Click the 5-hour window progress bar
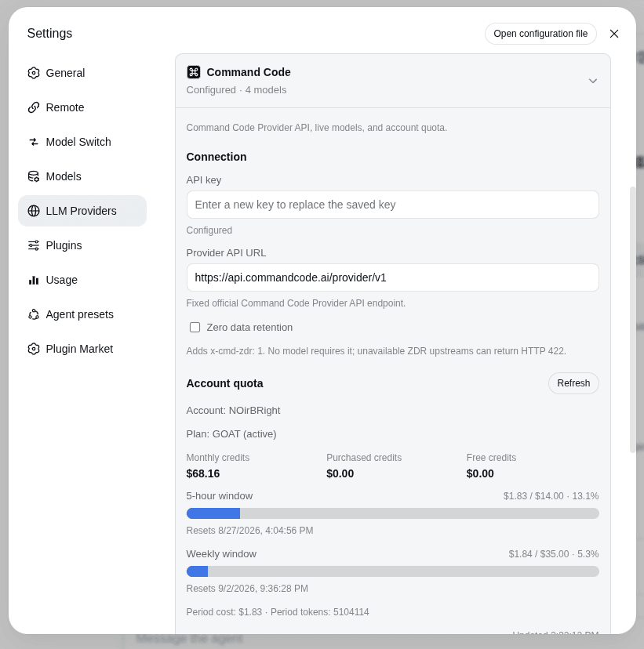Viewport: 644px width, 649px height. [393, 513]
